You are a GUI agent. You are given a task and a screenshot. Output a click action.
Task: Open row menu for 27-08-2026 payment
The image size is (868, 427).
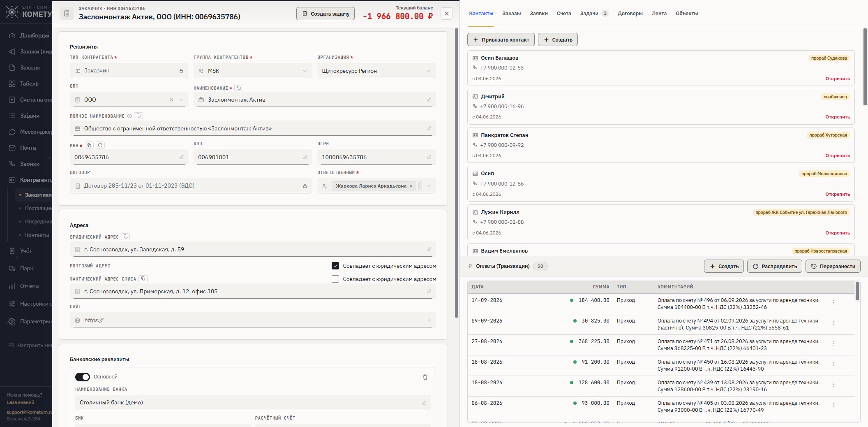click(x=834, y=343)
